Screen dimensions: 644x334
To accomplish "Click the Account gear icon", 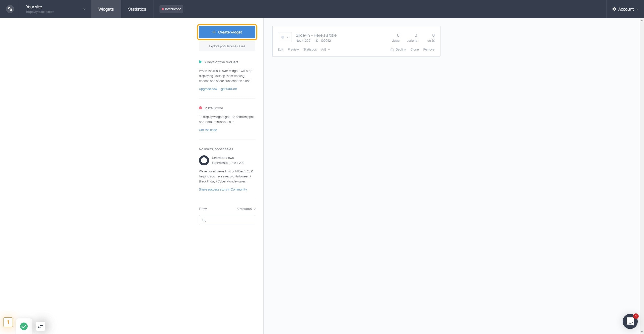I will 614,9.
